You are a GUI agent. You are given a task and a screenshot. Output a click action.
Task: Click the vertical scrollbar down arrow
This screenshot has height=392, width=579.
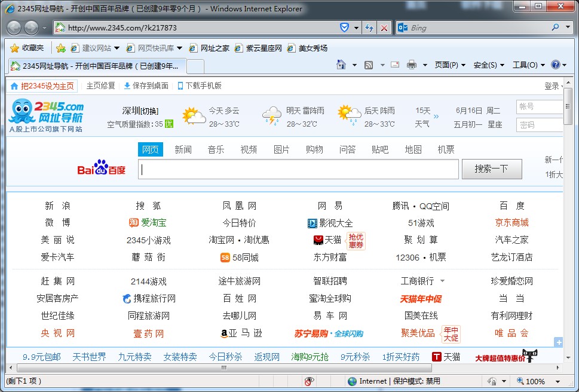(x=568, y=357)
